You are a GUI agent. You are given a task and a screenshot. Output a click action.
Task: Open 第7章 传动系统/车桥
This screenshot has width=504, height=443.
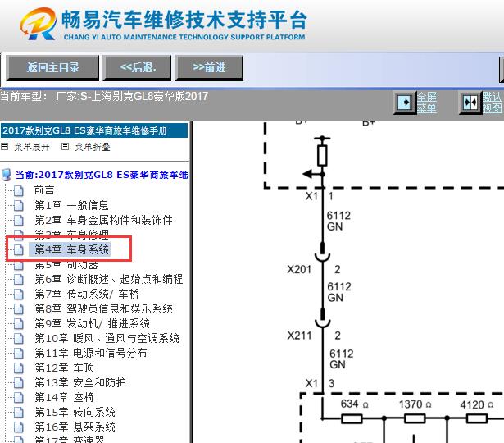pyautogui.click(x=87, y=294)
